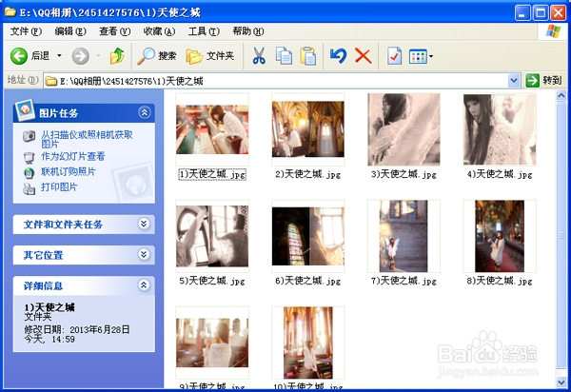Maximize the Explorer window
Image resolution: width=571 pixels, height=392 pixels.
[541, 13]
